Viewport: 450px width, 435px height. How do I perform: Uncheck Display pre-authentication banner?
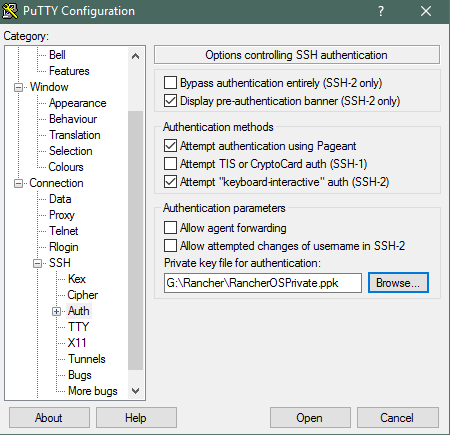pos(170,100)
